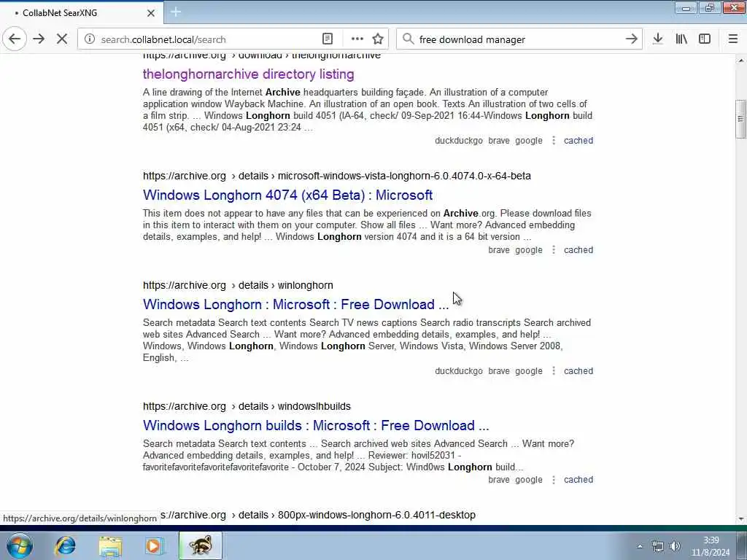This screenshot has width=747, height=560.
Task: Launch Internet Explorer from taskbar
Action: coord(65,545)
